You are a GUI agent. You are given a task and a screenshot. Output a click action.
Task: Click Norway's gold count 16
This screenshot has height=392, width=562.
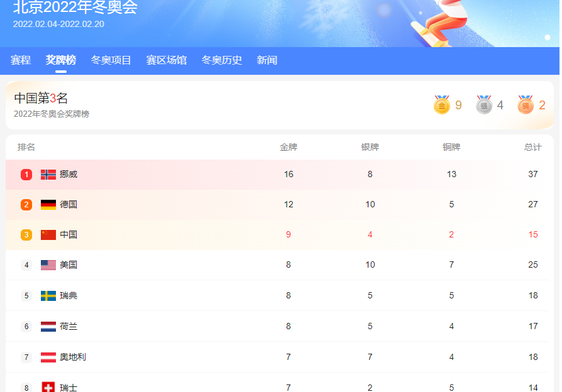(289, 174)
